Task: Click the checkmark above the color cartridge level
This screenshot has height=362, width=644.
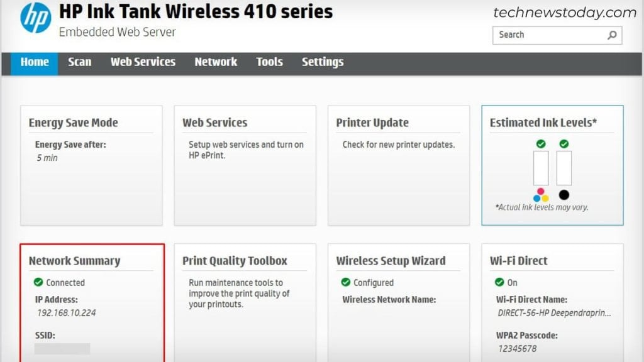Action: pos(541,144)
